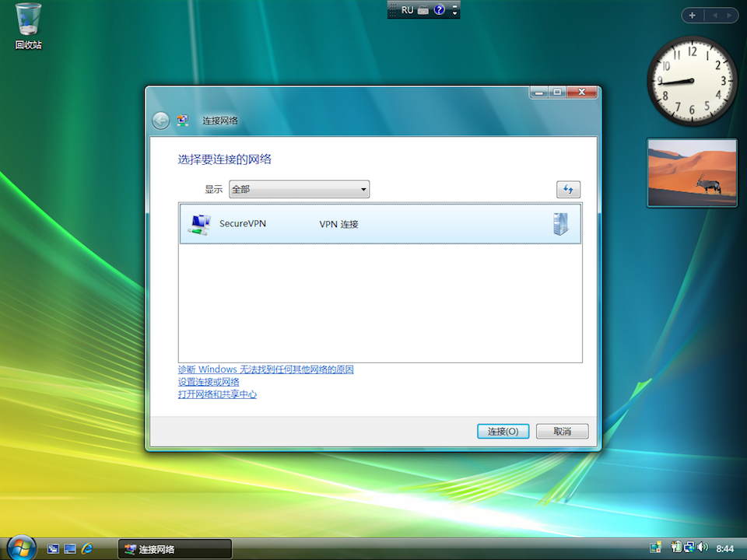Maximize the 连接网络 window
The image size is (747, 560).
click(x=557, y=93)
